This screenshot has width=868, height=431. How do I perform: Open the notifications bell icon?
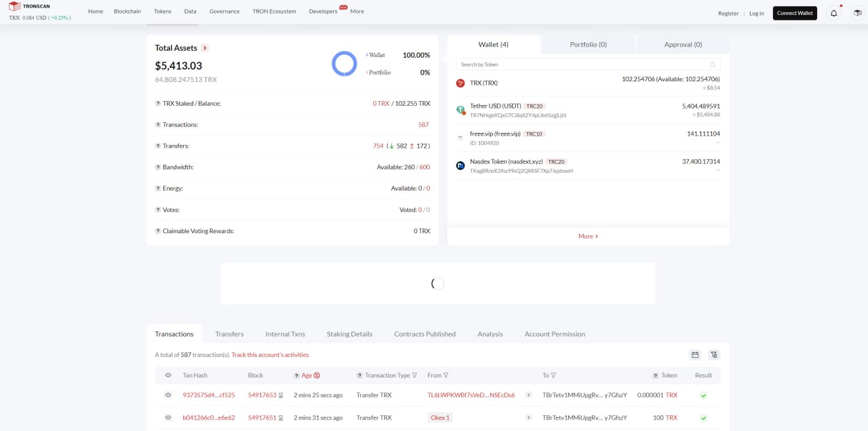[833, 13]
